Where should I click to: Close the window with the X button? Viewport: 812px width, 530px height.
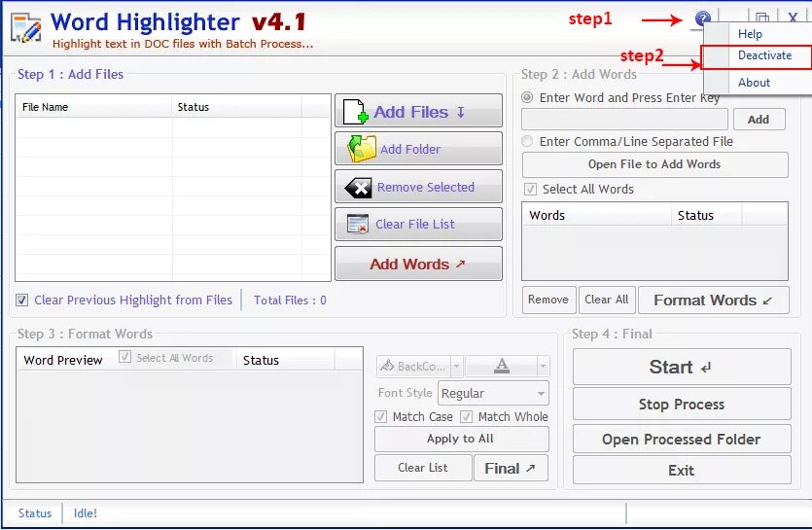[793, 18]
